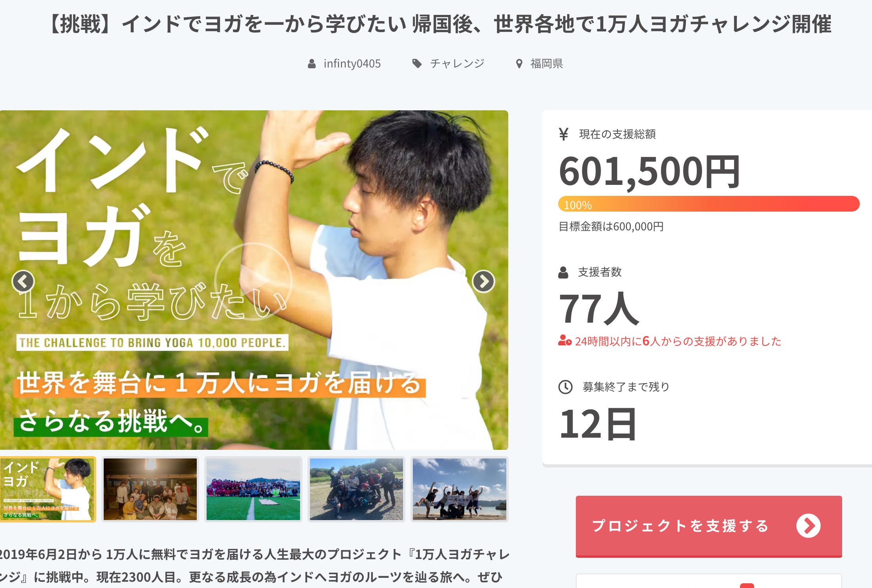The height and width of the screenshot is (588, 872).
Task: Click the プロジェクトを支援する button
Action: (709, 526)
